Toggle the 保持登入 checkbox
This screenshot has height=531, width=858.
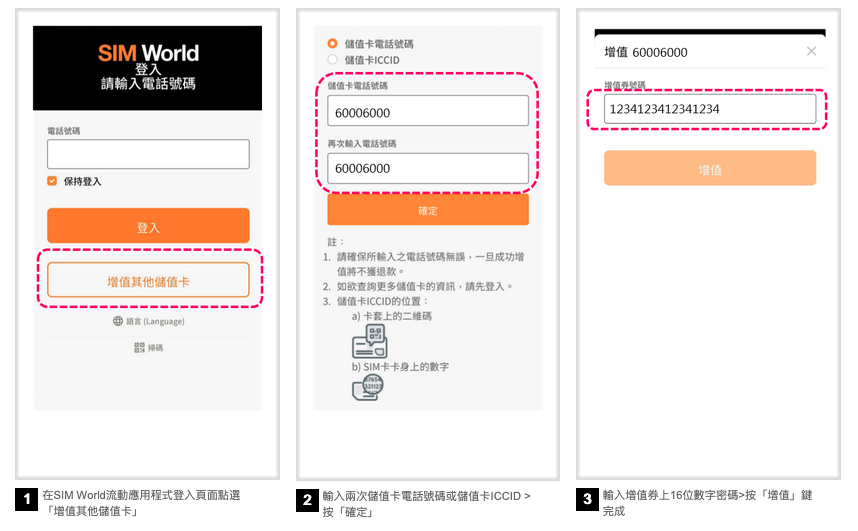click(52, 181)
